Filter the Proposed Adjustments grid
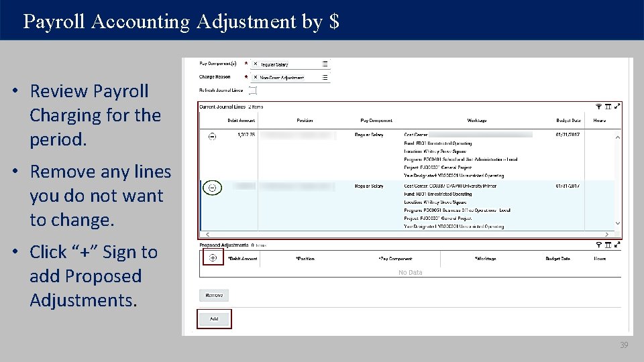The width and height of the screenshot is (644, 362). pos(599,245)
